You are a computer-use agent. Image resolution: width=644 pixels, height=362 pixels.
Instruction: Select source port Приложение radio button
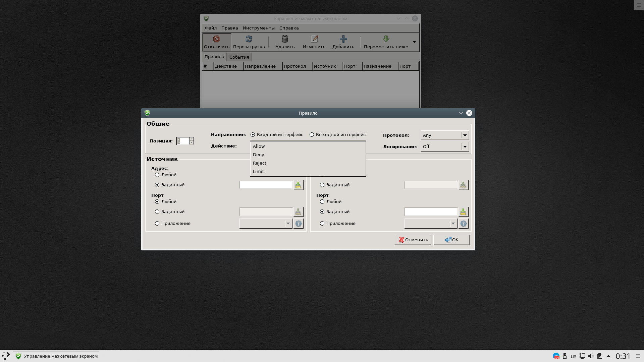tap(157, 224)
